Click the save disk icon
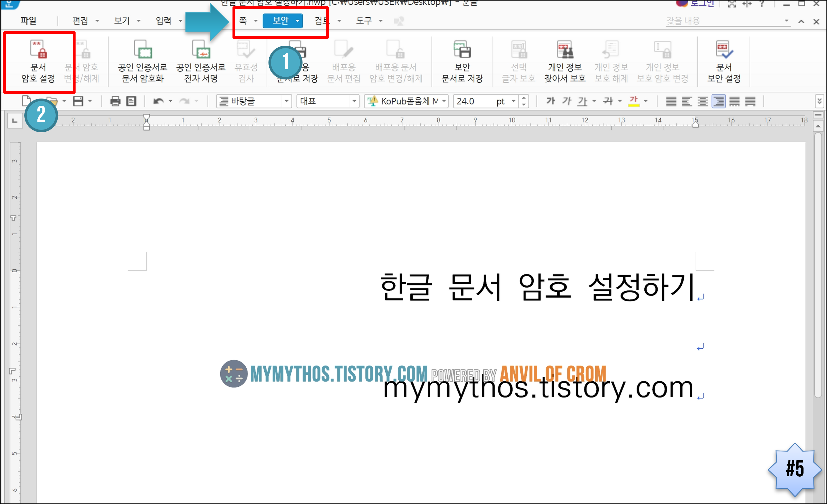The height and width of the screenshot is (504, 827). (78, 101)
